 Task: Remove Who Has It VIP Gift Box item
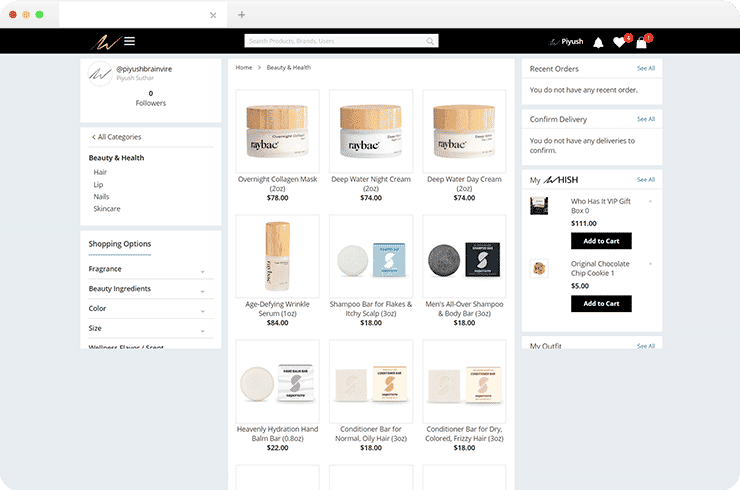click(650, 202)
